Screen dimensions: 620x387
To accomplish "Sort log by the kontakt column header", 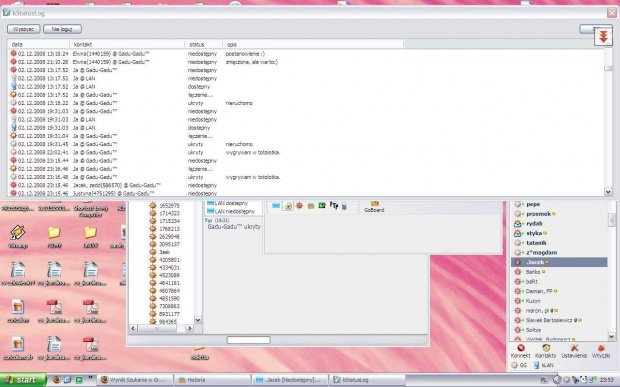I will (x=127, y=44).
